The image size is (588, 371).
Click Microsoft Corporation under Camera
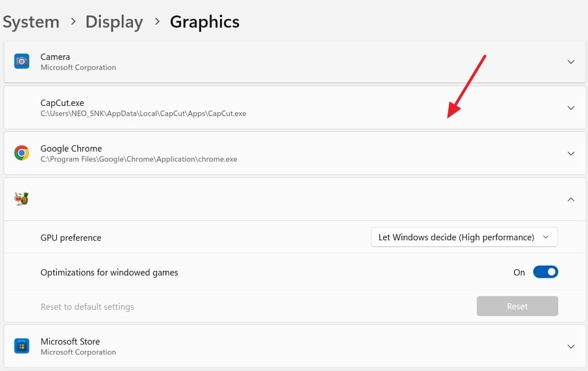[78, 68]
